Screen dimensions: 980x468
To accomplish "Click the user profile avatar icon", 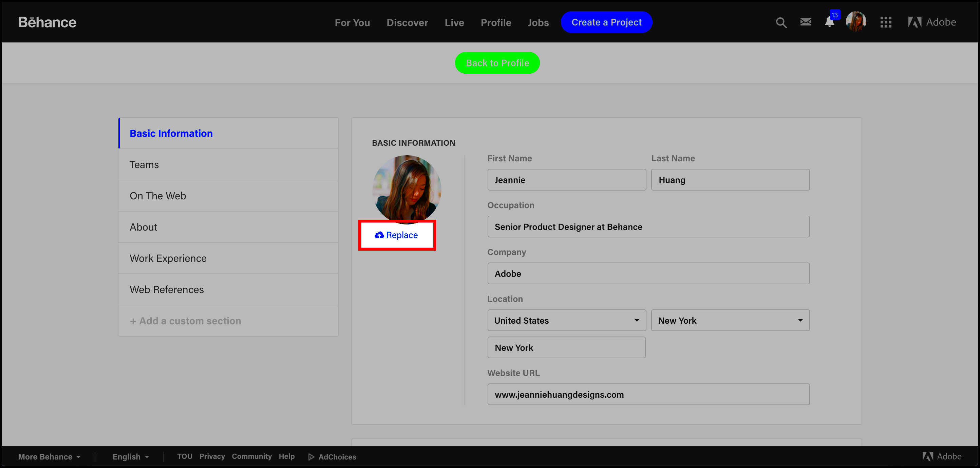I will (856, 22).
